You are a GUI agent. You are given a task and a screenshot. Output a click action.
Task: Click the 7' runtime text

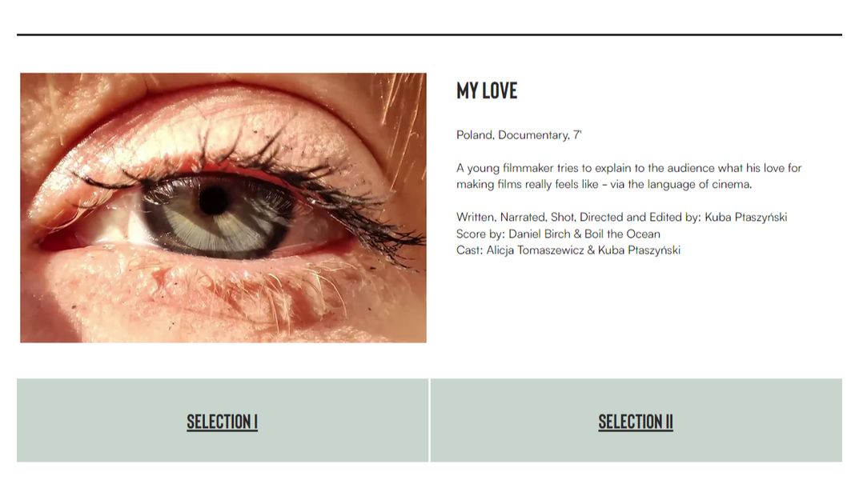pos(577,134)
